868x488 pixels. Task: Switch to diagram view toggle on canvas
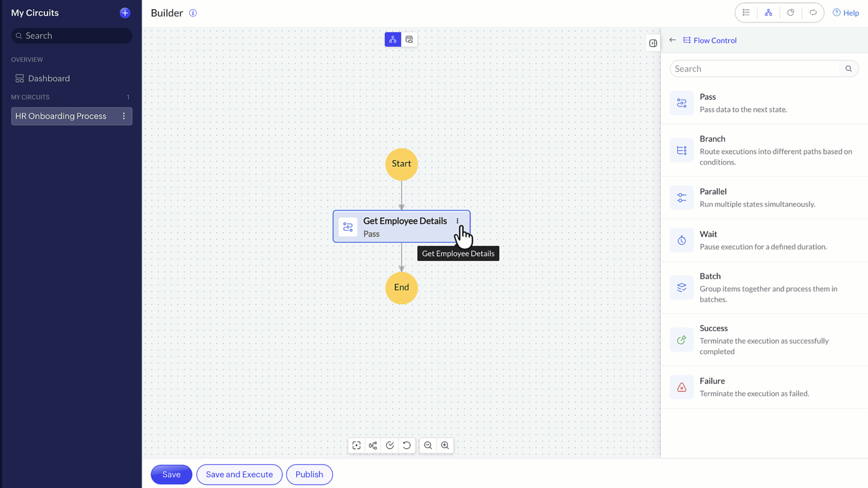pos(393,40)
